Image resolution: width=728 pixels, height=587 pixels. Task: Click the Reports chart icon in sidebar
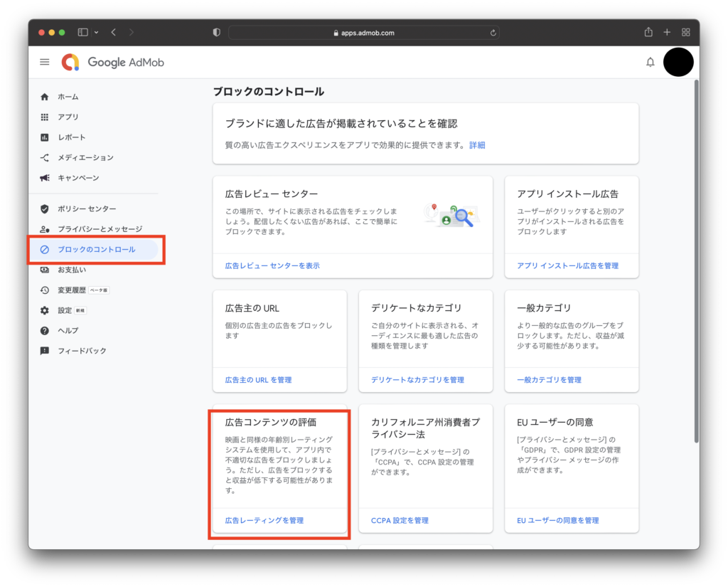45,137
